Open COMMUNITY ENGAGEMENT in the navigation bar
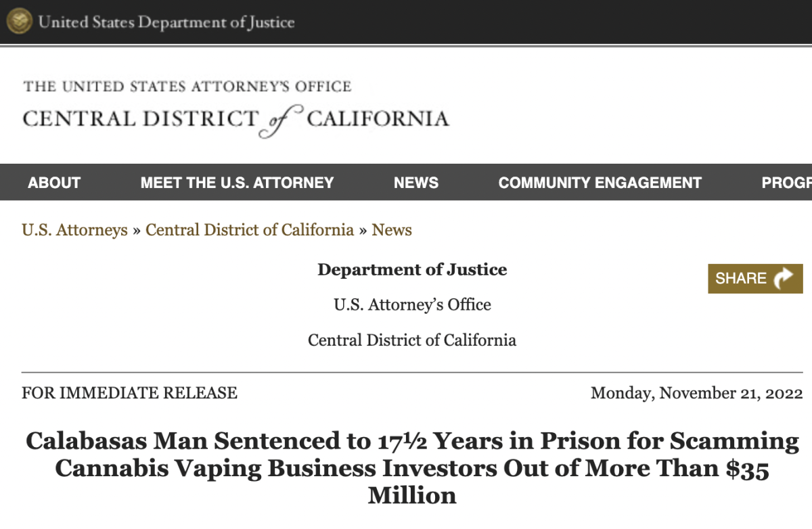The height and width of the screenshot is (529, 812). point(600,183)
